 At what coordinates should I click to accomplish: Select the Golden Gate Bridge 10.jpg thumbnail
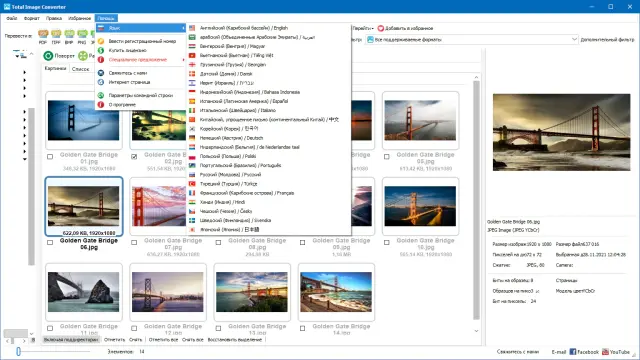pyautogui.click(x=420, y=206)
